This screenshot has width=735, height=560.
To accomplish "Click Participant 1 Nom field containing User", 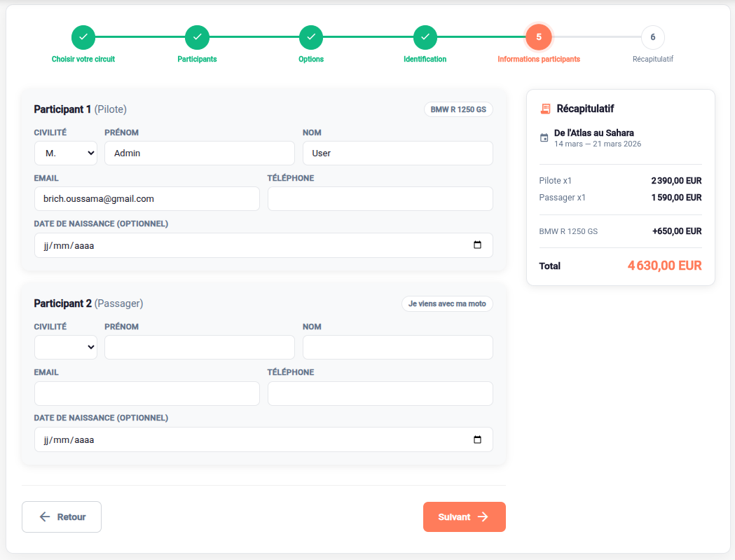I will click(x=397, y=153).
